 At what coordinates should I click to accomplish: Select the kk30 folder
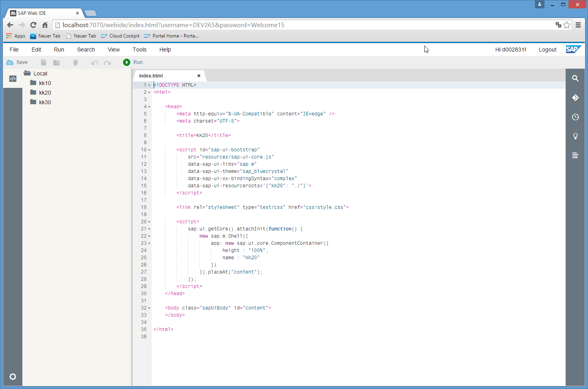pyautogui.click(x=45, y=102)
